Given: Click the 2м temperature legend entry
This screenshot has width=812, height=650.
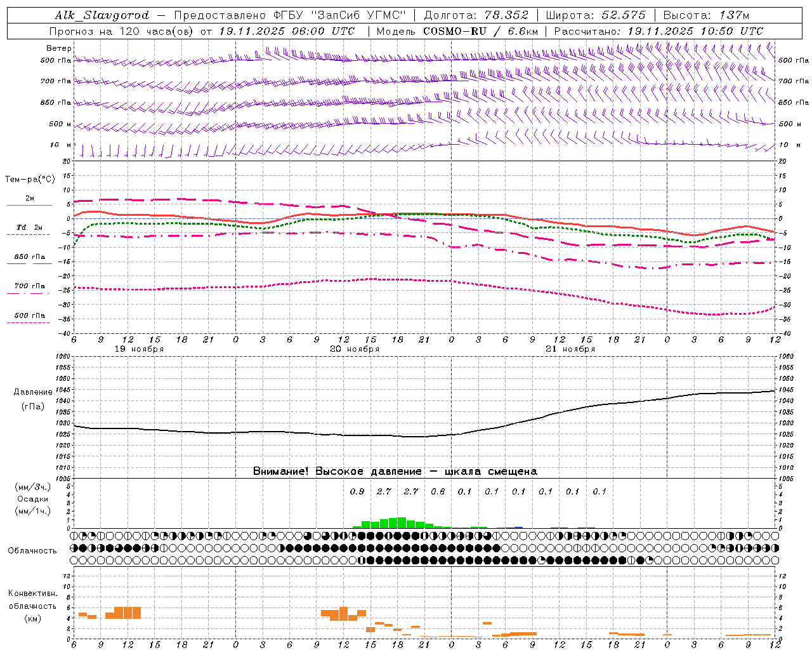Looking at the screenshot, I should click(x=29, y=199).
